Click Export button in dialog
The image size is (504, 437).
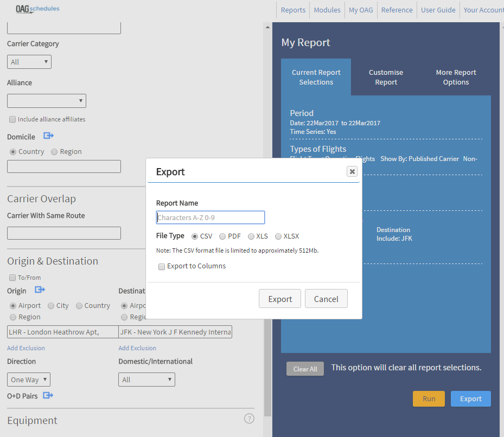tap(280, 299)
